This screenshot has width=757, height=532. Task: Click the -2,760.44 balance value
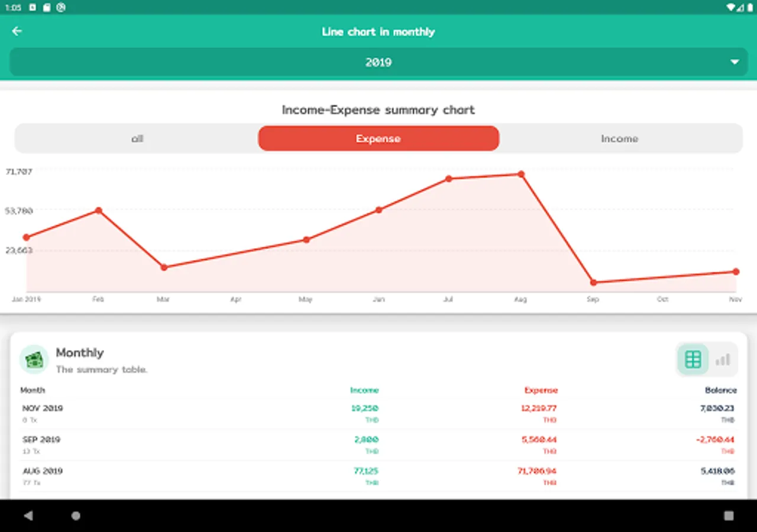(714, 440)
